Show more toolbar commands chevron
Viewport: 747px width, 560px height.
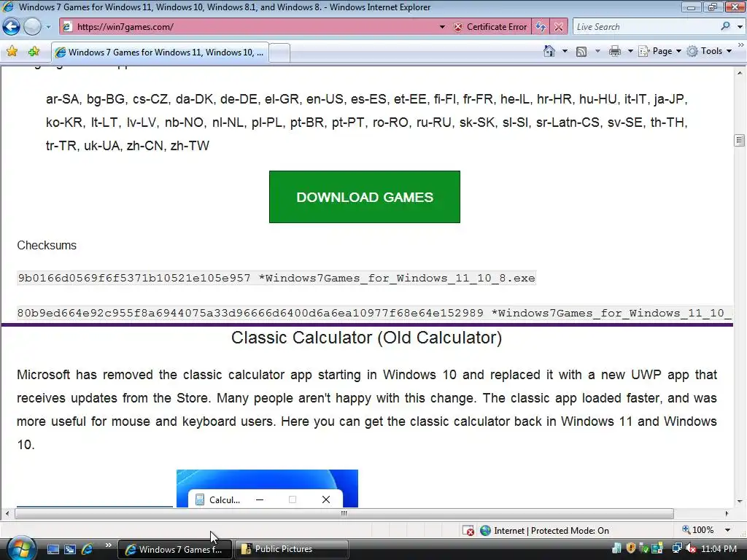[x=741, y=44]
